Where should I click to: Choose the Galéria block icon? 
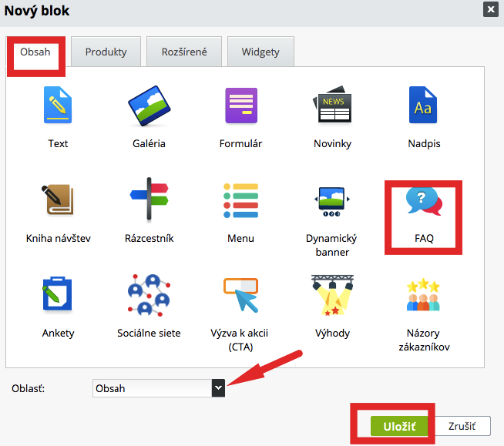coord(149,106)
